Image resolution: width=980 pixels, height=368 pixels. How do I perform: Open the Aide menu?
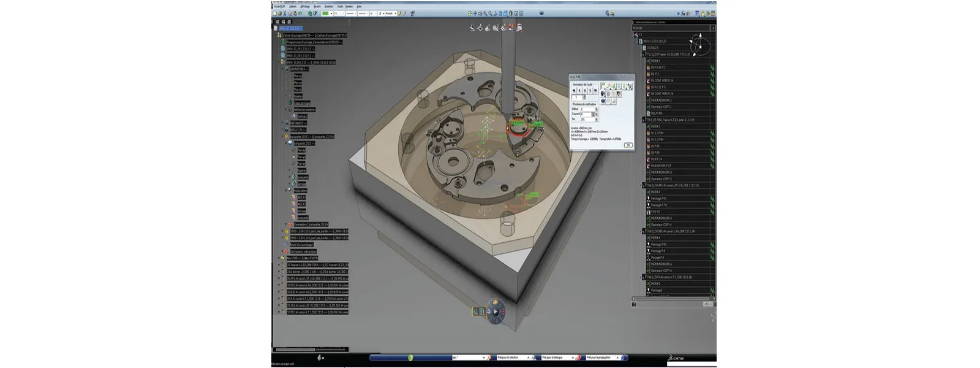359,6
